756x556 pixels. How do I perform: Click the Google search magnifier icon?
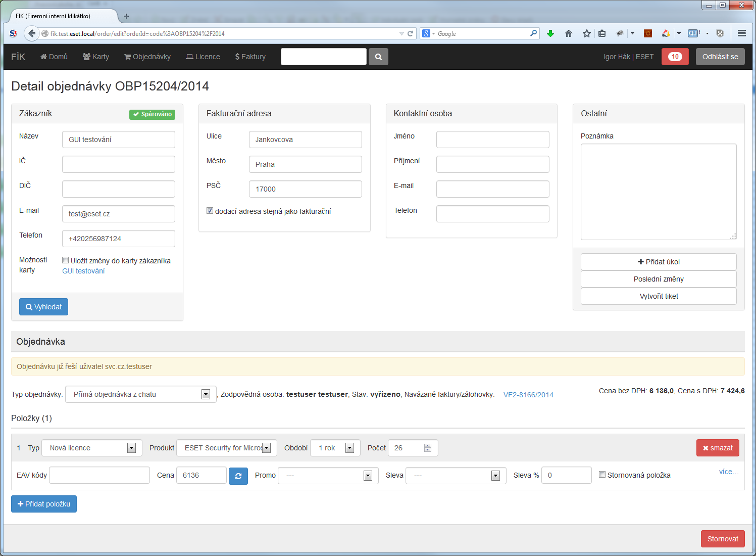click(533, 33)
